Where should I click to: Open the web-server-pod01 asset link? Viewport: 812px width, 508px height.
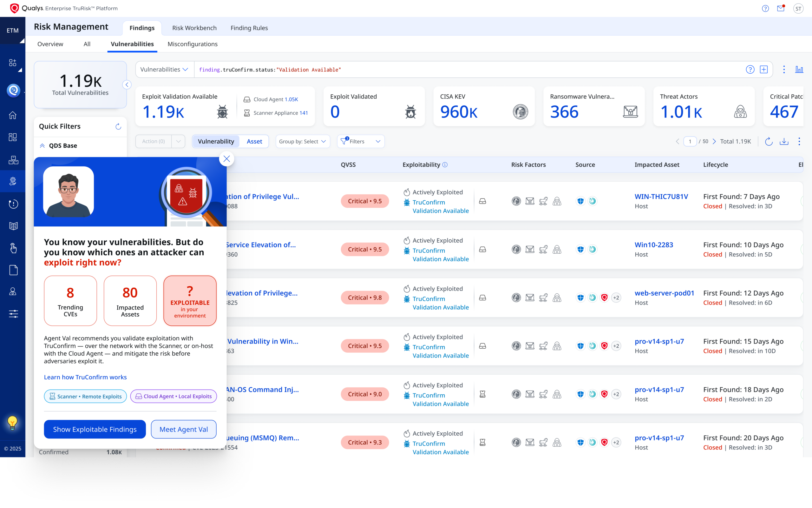click(x=665, y=293)
